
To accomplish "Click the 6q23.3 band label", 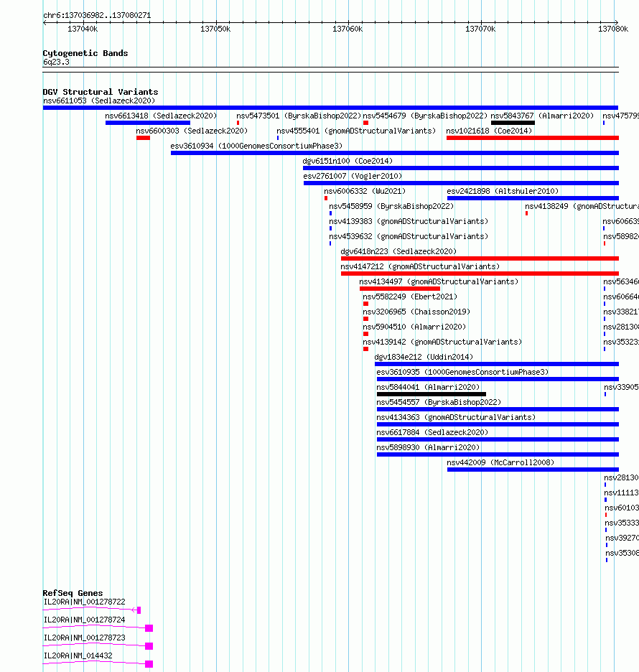I will [56, 62].
